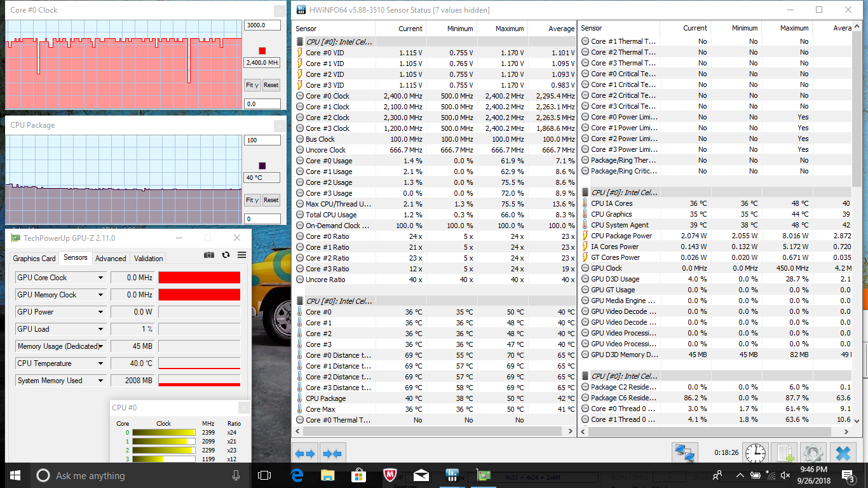Open McAfee from the taskbar
This screenshot has height=488, width=868.
390,475
